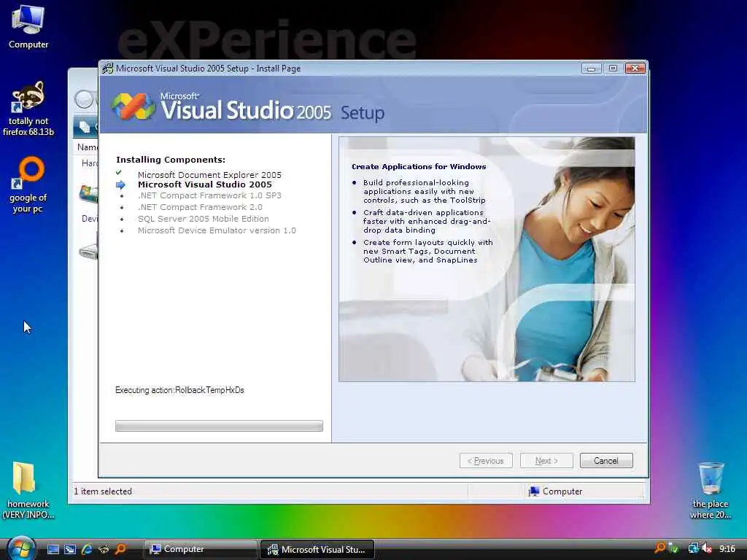The height and width of the screenshot is (560, 747).
Task: Click Show Desktop in Quick Launch
Action: [x=53, y=550]
